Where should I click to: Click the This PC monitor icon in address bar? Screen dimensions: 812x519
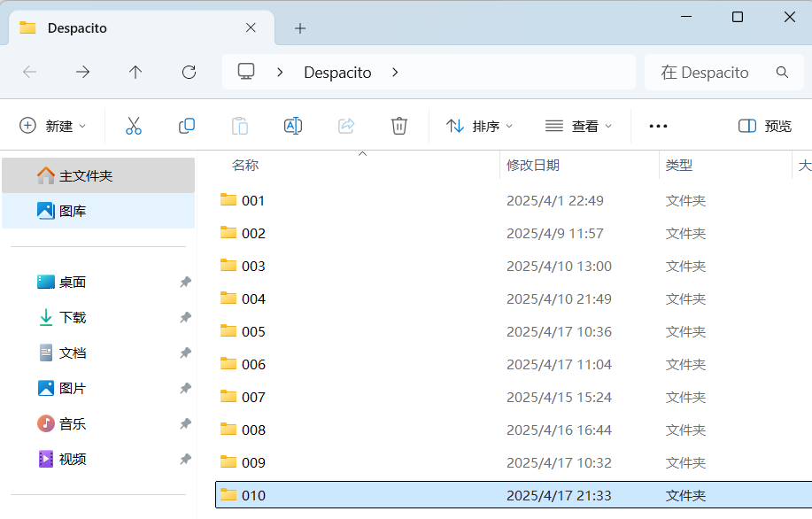(246, 72)
